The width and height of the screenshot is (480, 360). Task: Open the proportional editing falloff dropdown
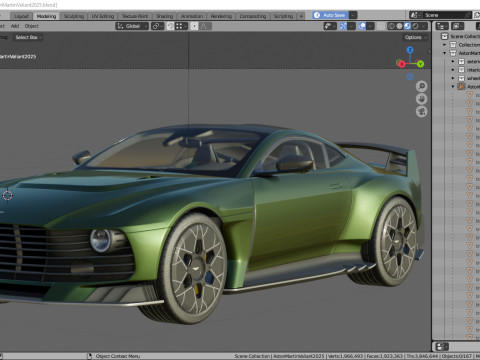click(205, 26)
